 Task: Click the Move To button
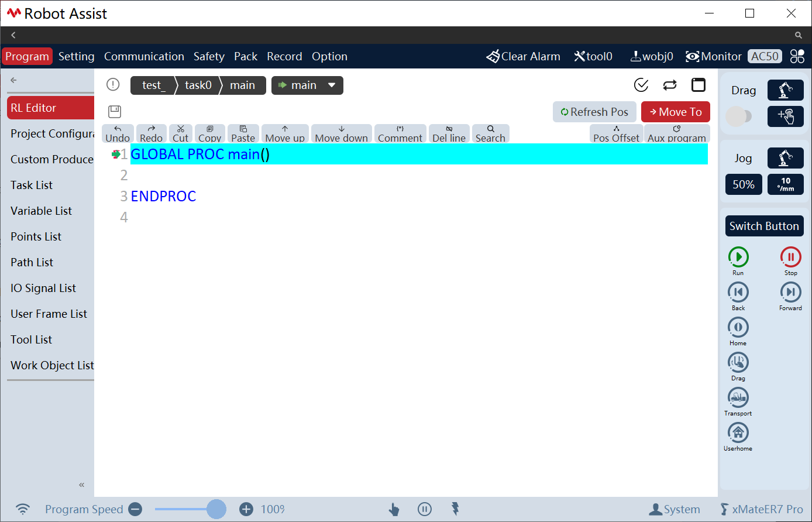(676, 112)
